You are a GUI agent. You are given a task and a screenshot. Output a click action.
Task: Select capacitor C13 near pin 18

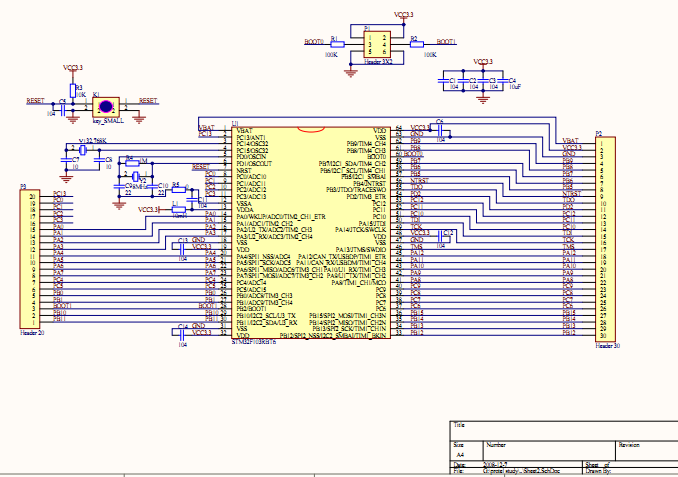click(x=182, y=250)
